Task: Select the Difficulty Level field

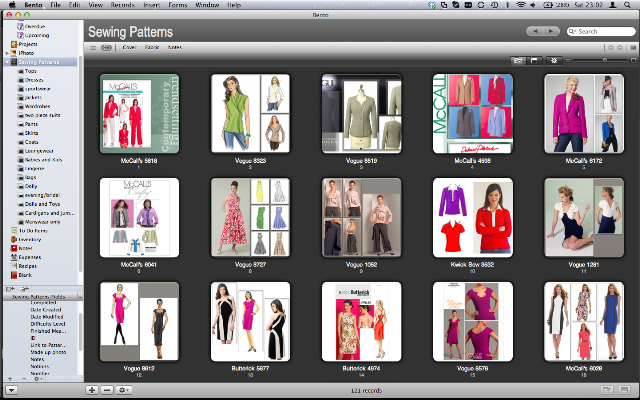Action: pyautogui.click(x=48, y=324)
